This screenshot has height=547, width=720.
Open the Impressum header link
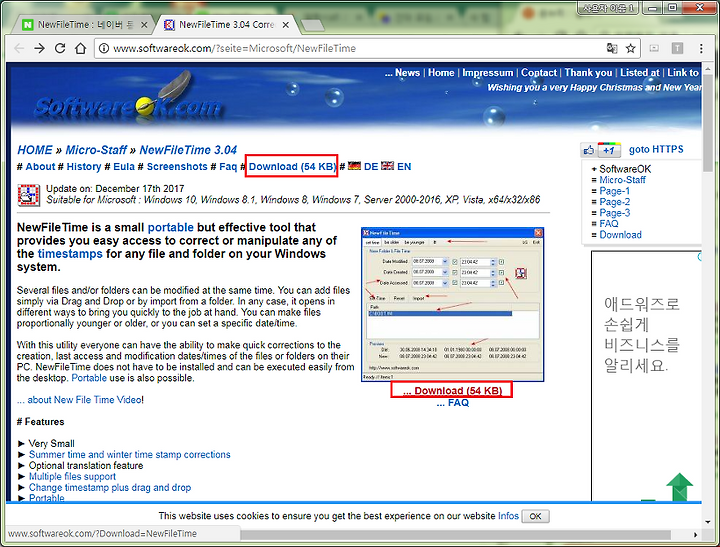[488, 73]
